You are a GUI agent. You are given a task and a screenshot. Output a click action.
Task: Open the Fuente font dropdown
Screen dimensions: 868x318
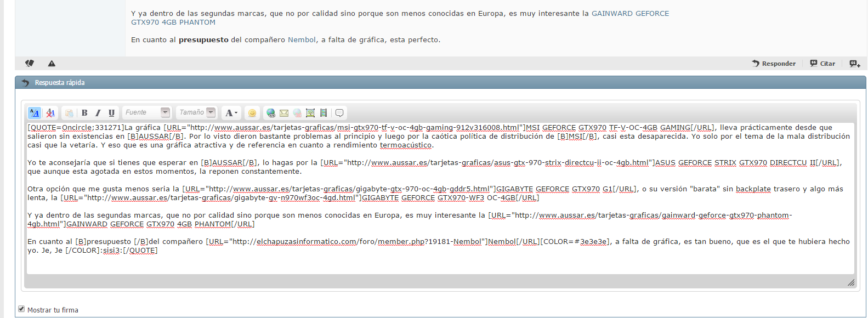tap(147, 112)
